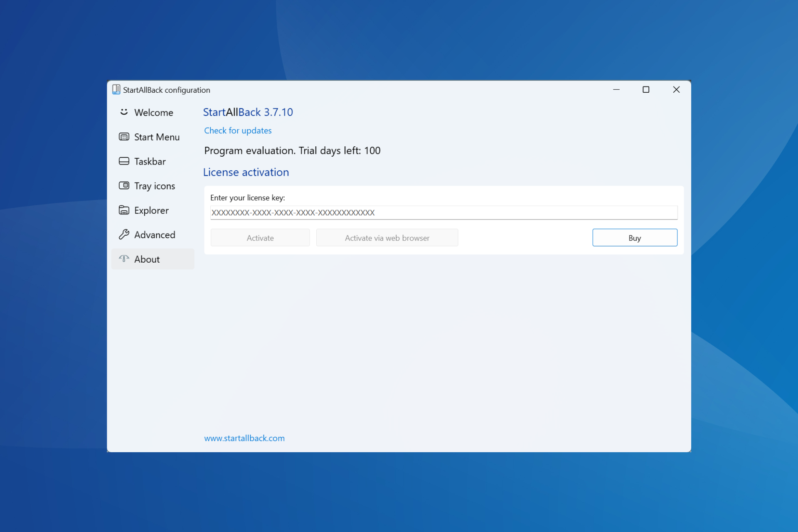Select the Tray icons section
798x532 pixels.
[x=153, y=186]
